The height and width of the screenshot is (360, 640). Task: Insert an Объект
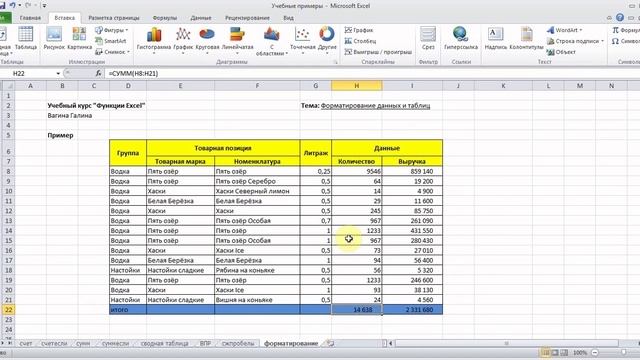tap(561, 52)
